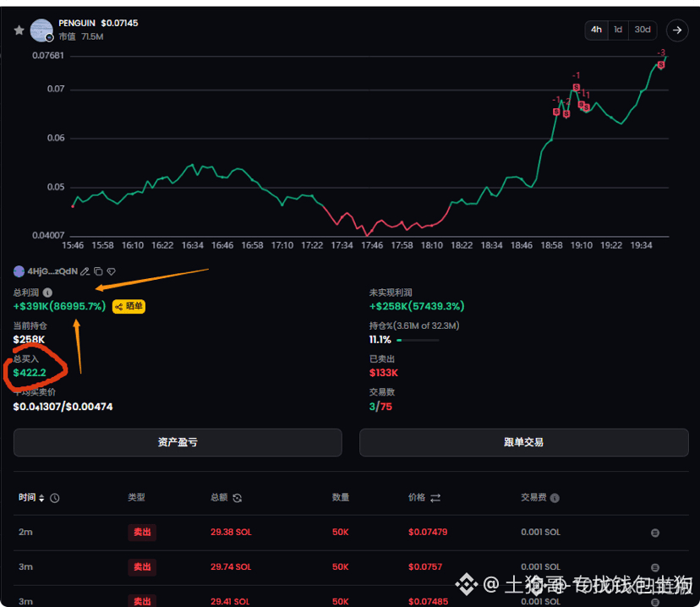Click wallet address 4HjG...zQdN
Viewport: 700px width, 607px height.
tap(52, 271)
